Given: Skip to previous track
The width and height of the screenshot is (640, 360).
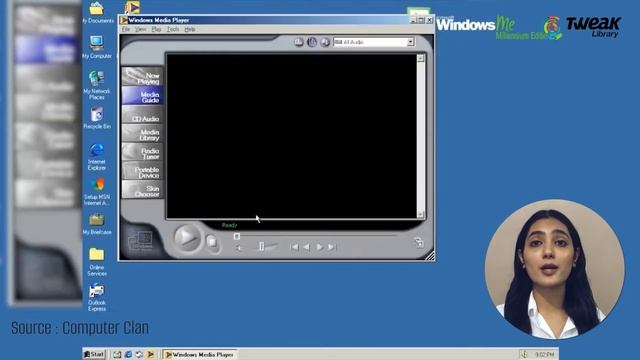Looking at the screenshot, I should (294, 247).
